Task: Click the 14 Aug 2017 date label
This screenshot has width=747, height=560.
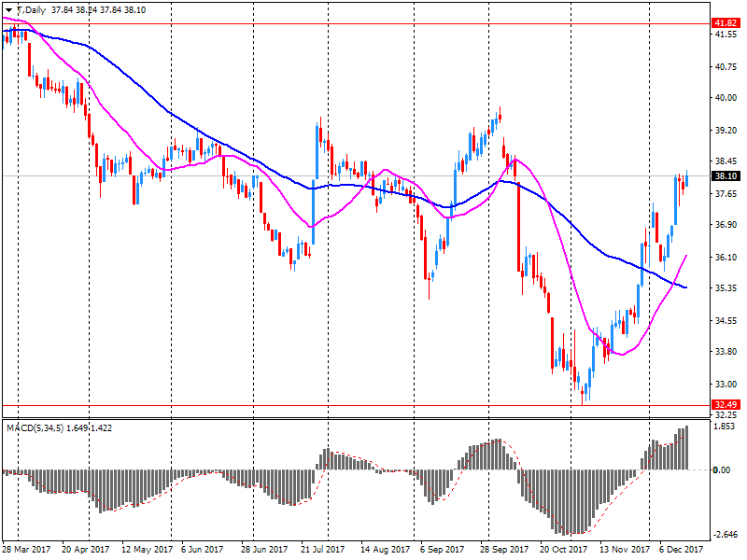Action: [385, 550]
